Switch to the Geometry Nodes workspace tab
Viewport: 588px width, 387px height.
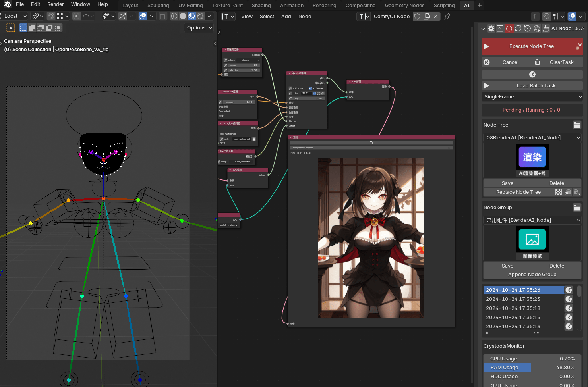point(404,6)
